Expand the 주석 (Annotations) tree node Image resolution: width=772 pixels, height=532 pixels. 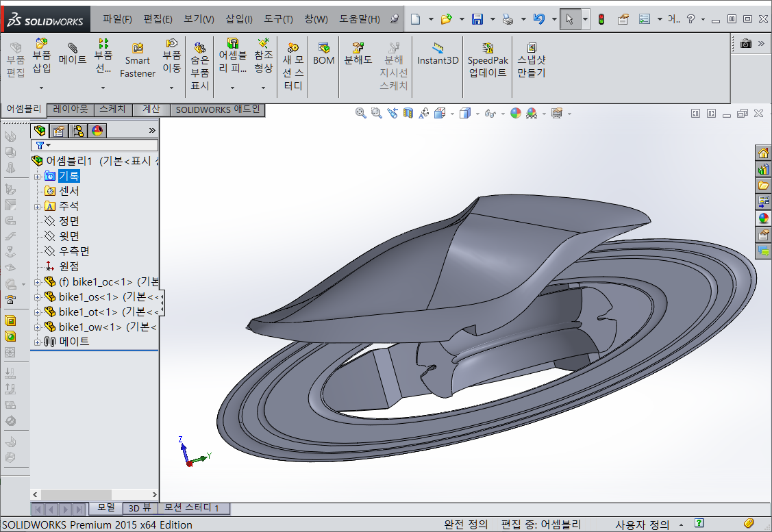click(37, 207)
